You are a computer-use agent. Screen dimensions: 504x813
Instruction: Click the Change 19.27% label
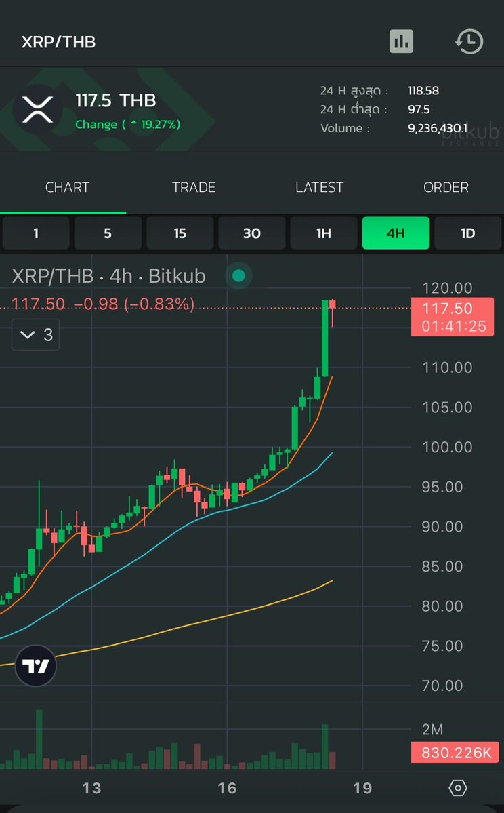(x=128, y=125)
